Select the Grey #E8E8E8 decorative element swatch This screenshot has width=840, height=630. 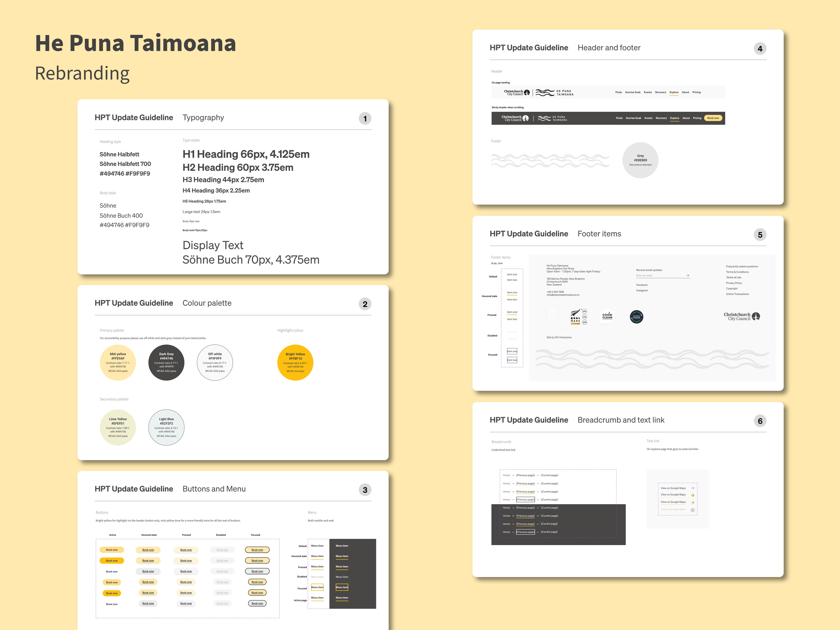pyautogui.click(x=641, y=160)
